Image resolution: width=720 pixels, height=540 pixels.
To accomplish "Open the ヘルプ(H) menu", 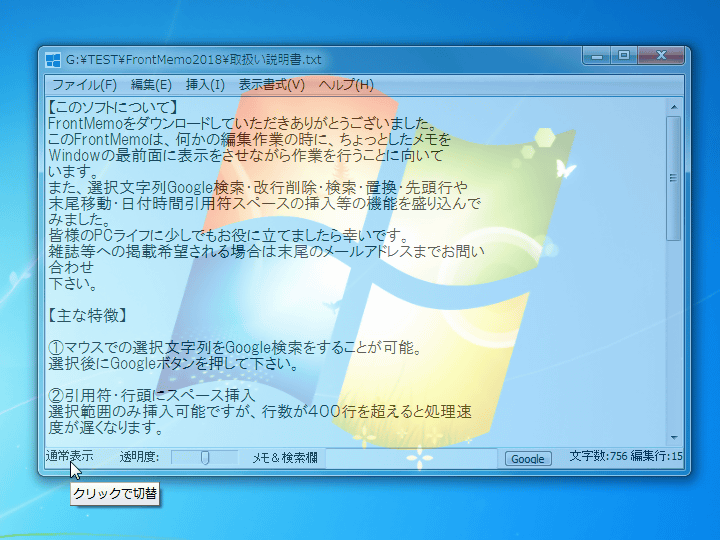I will point(346,85).
